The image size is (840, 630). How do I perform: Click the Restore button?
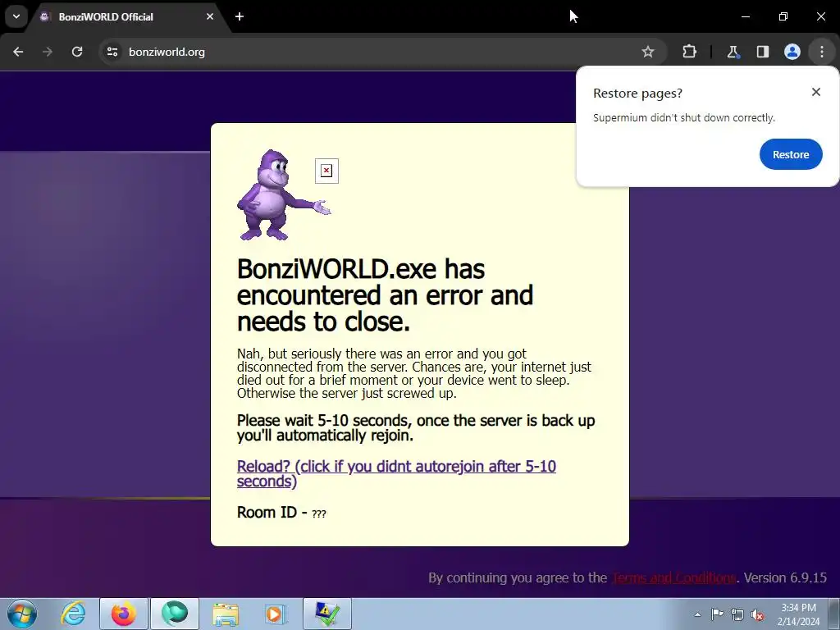(791, 154)
